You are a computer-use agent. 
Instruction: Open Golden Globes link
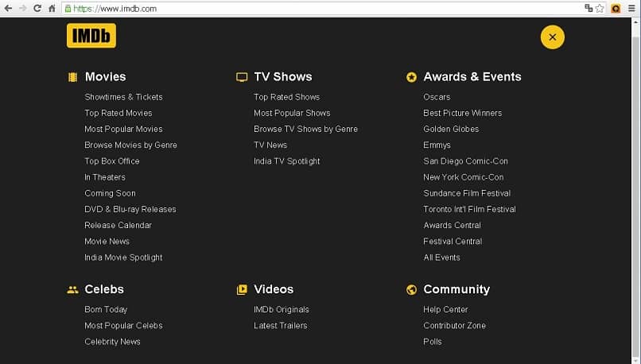451,129
